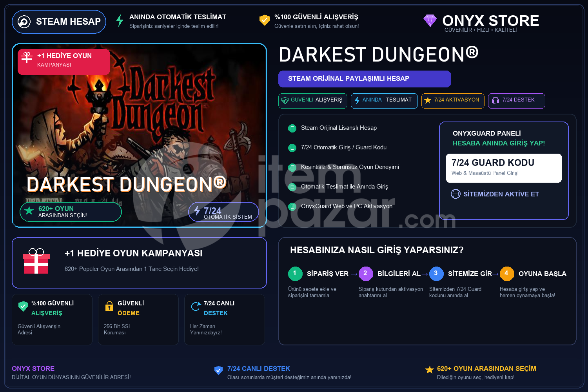Click the Steam Hesap pill button

pos(59,22)
